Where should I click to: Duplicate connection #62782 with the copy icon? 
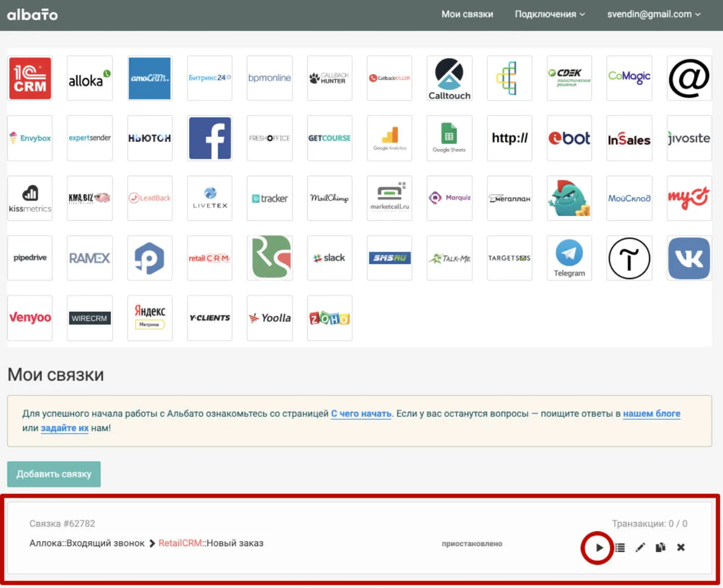tap(660, 547)
